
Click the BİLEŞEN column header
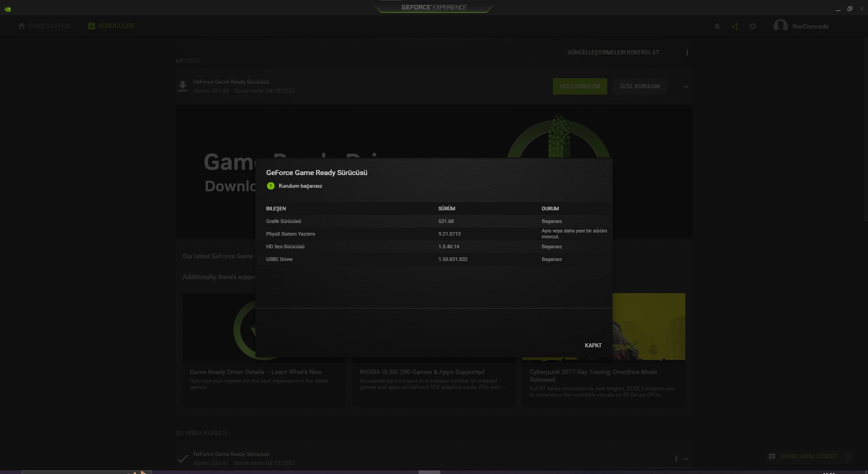276,209
